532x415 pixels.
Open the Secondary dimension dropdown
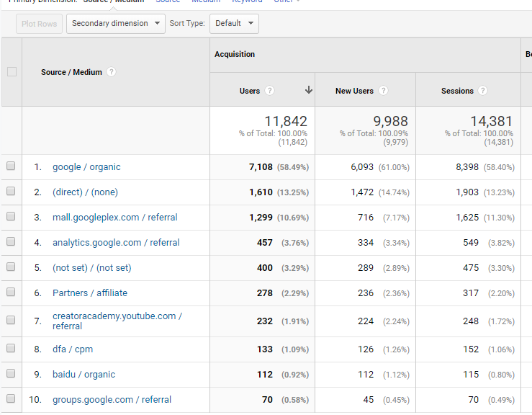[116, 24]
